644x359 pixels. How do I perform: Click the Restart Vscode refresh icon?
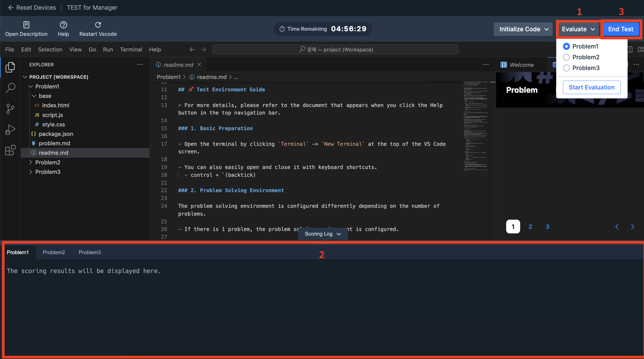tap(98, 25)
